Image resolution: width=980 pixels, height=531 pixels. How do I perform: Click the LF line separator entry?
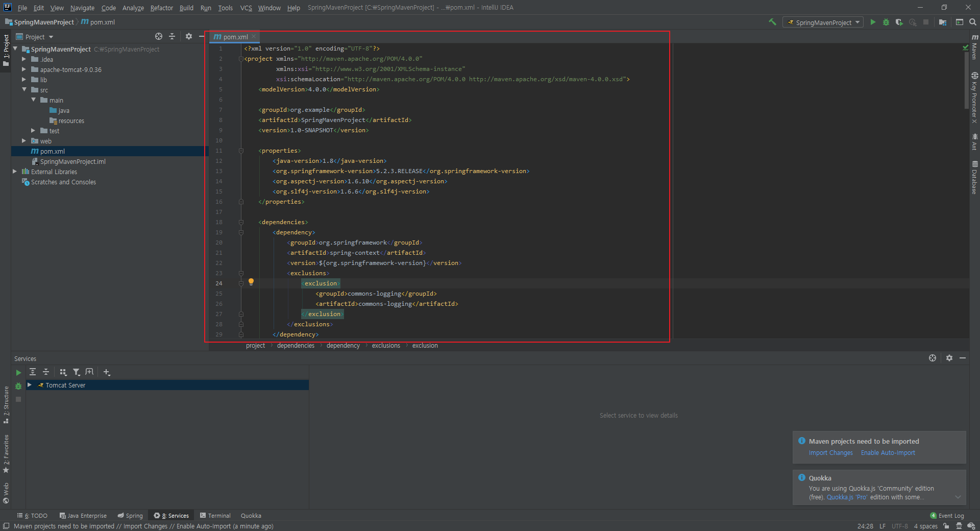(883, 526)
